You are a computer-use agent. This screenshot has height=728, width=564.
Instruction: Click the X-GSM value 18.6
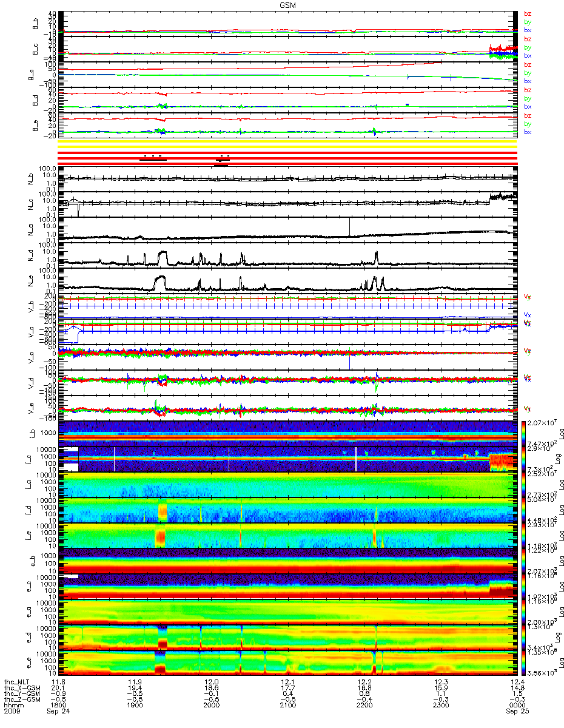211,689
